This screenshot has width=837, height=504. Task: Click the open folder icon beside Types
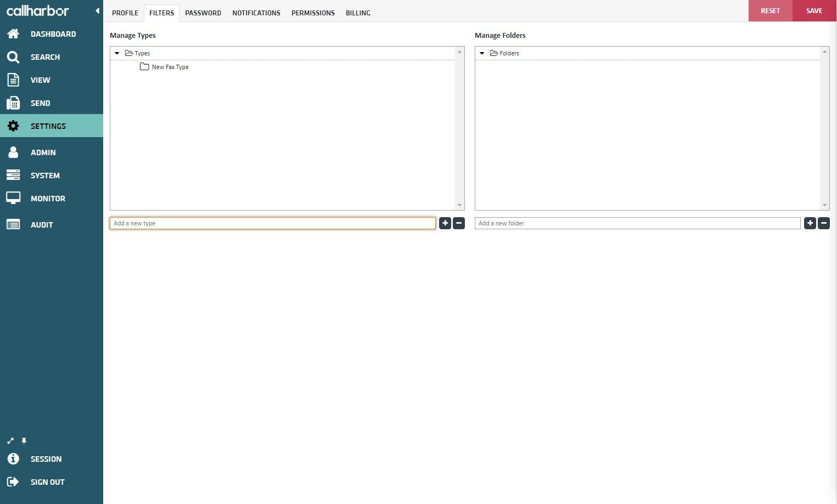tap(129, 53)
